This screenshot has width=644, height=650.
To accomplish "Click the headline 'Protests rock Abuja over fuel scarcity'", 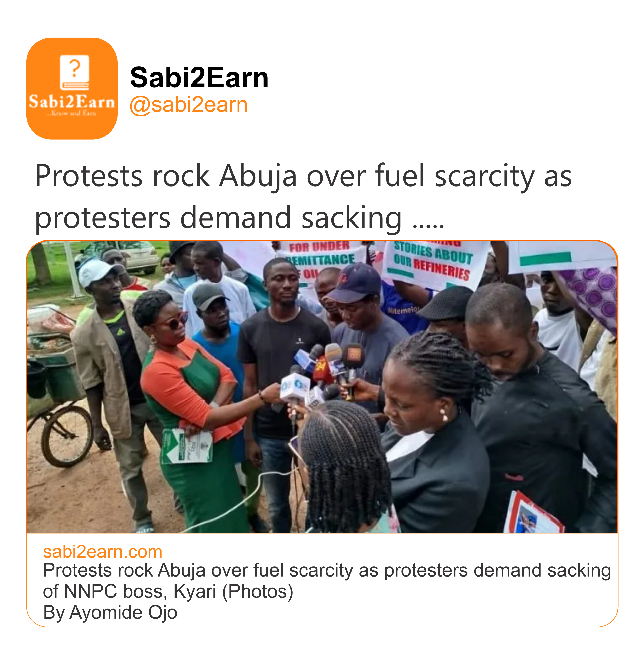I will [303, 176].
